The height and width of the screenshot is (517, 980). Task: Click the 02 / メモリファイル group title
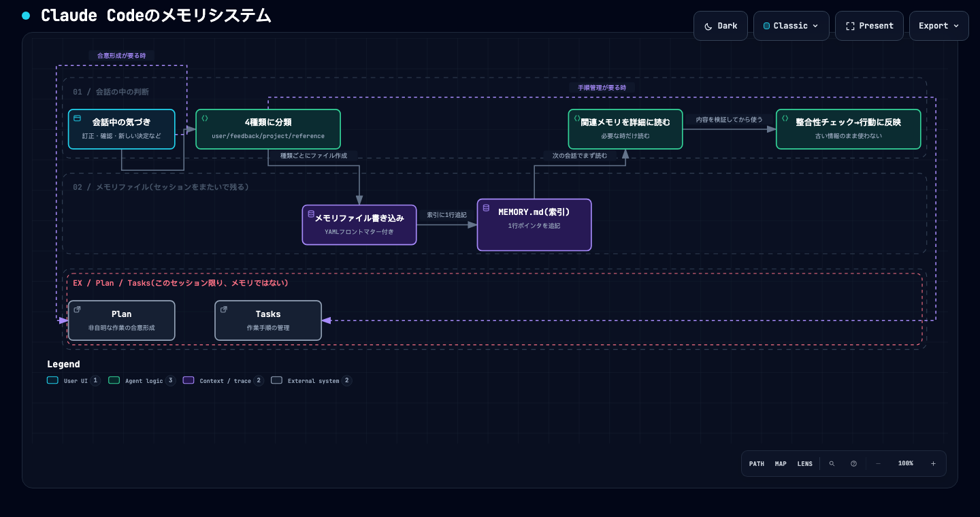(161, 187)
